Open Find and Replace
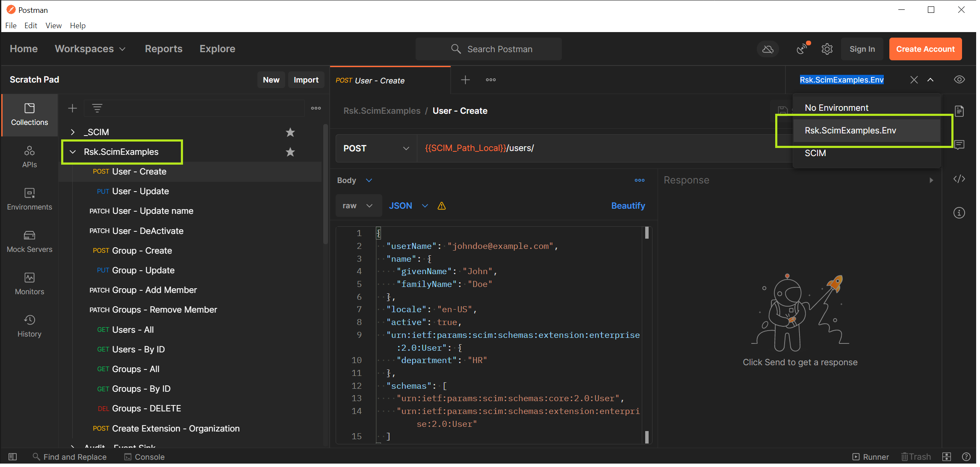980x467 pixels. (x=70, y=457)
